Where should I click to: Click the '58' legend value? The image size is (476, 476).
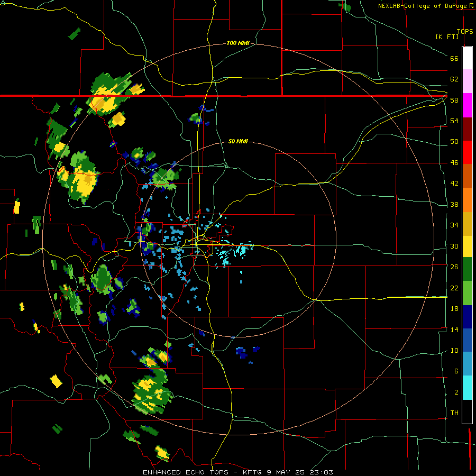[454, 100]
